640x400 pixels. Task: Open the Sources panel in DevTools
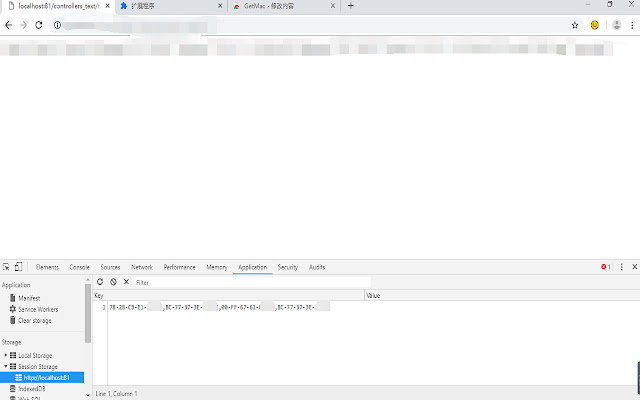click(110, 267)
